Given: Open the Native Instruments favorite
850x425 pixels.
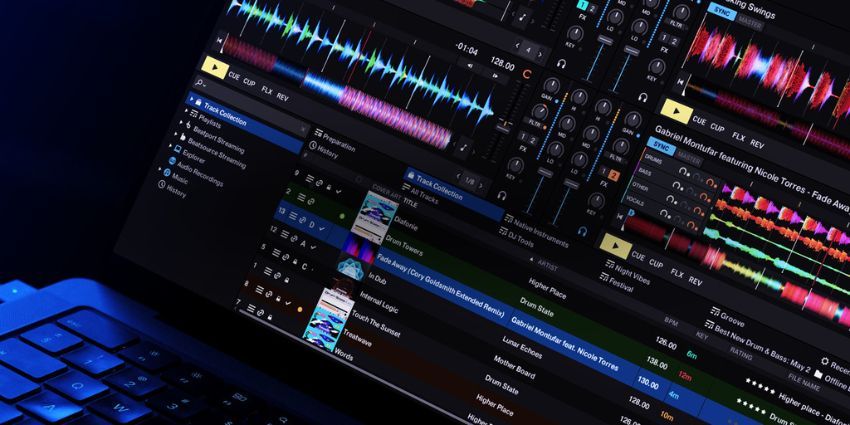Looking at the screenshot, I should tap(536, 230).
